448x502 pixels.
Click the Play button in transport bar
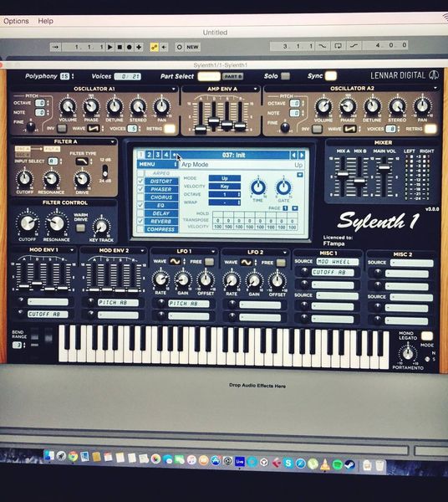point(110,47)
